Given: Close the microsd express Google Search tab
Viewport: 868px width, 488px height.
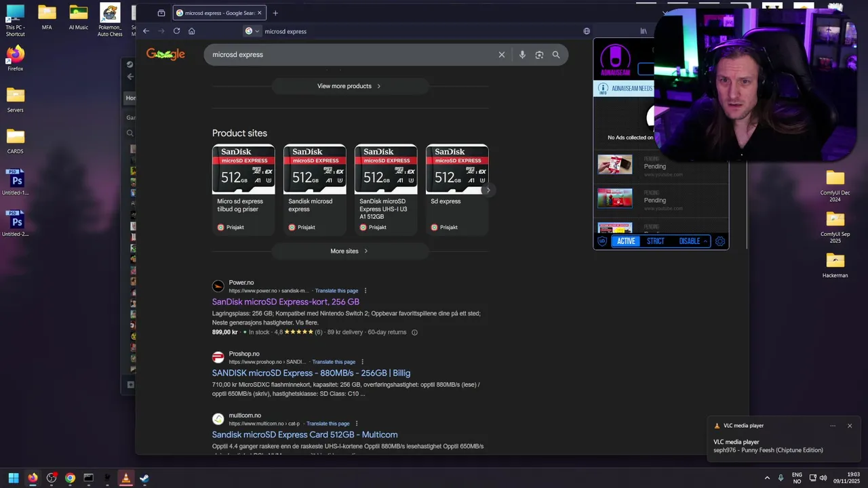Looking at the screenshot, I should [259, 13].
